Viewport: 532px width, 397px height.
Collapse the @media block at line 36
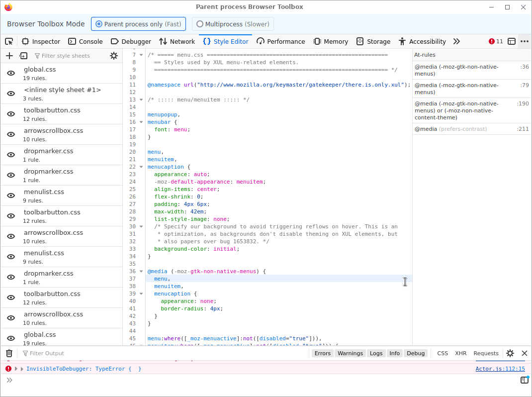[141, 272]
